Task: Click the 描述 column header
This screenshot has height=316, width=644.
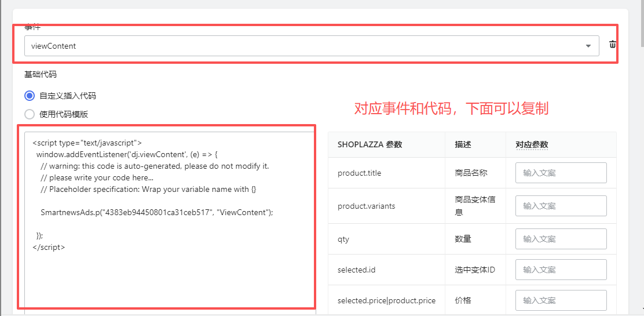Action: pyautogui.click(x=463, y=145)
